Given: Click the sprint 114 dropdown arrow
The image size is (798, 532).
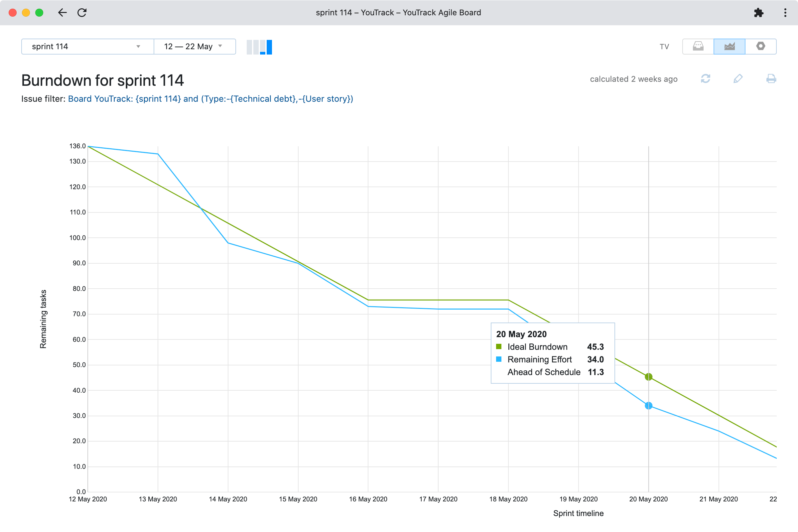Looking at the screenshot, I should [138, 47].
